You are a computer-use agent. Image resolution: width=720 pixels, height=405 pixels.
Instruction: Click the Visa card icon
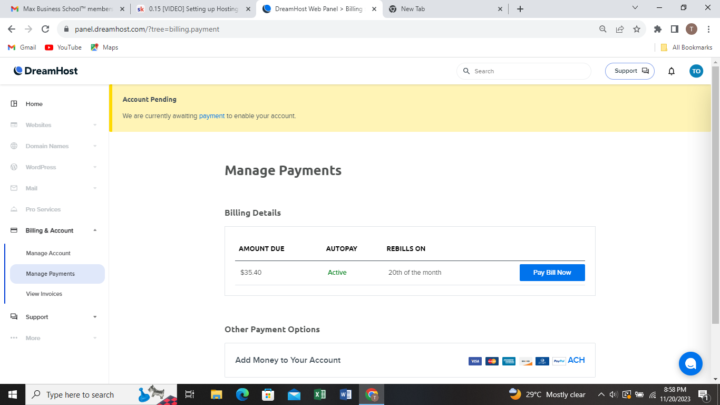pos(475,361)
